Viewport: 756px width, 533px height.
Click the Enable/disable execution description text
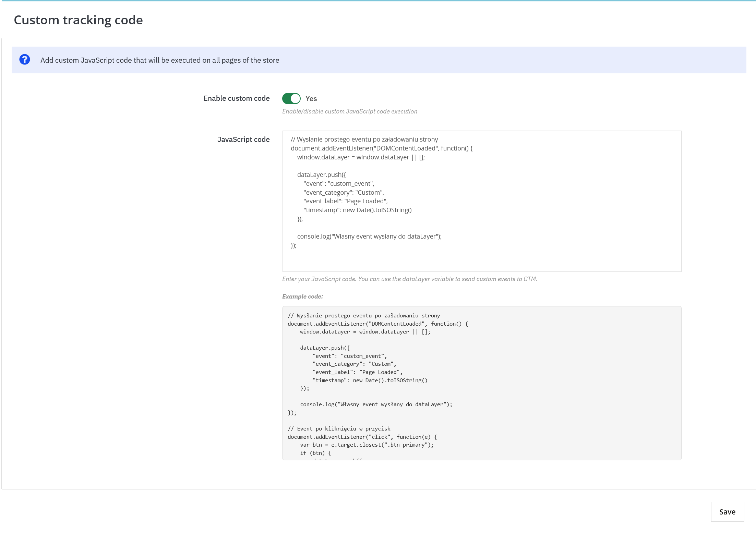click(x=349, y=111)
